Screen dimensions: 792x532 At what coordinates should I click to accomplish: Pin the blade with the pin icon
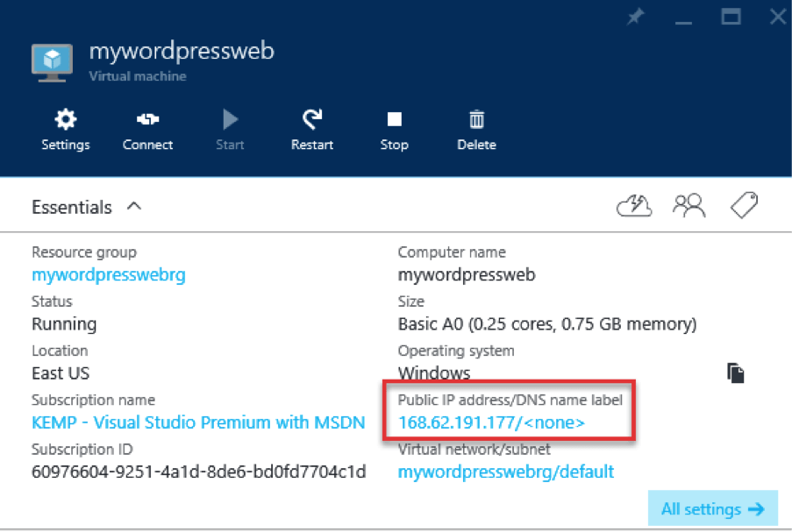tap(636, 18)
